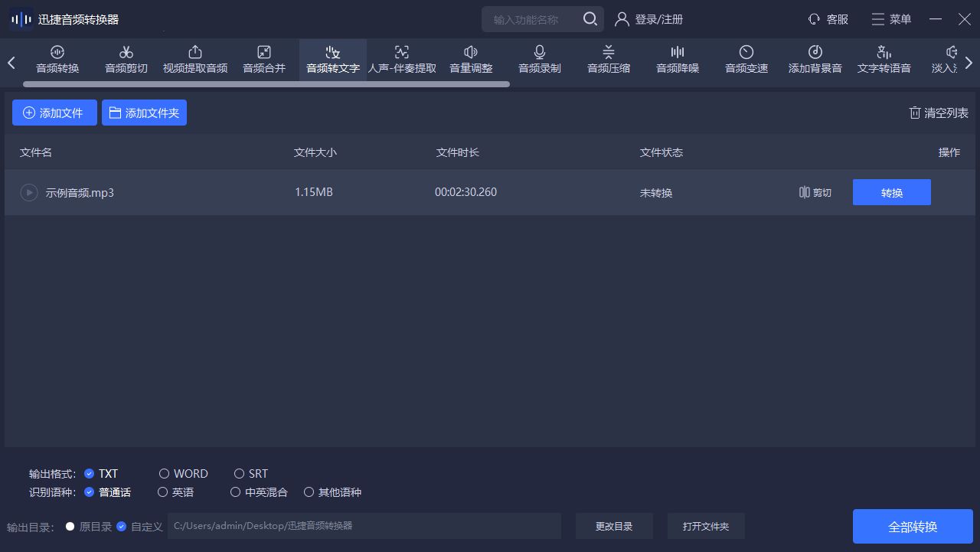980x552 pixels.
Task: Click the 文件大小 column header
Action: (x=315, y=152)
